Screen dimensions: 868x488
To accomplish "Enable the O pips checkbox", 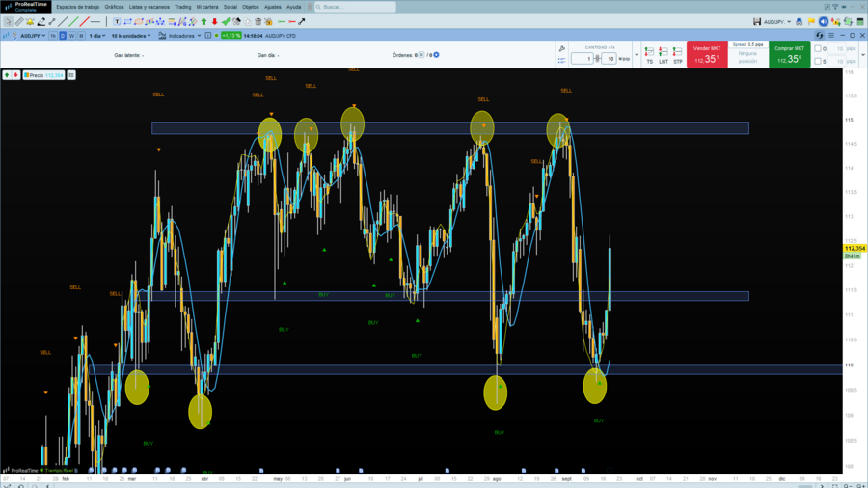I will (x=818, y=48).
